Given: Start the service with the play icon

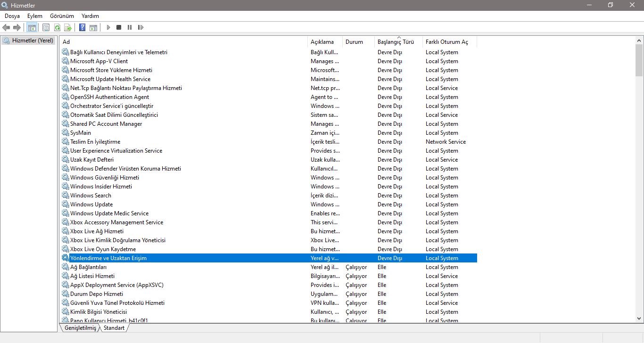Looking at the screenshot, I should 108,27.
